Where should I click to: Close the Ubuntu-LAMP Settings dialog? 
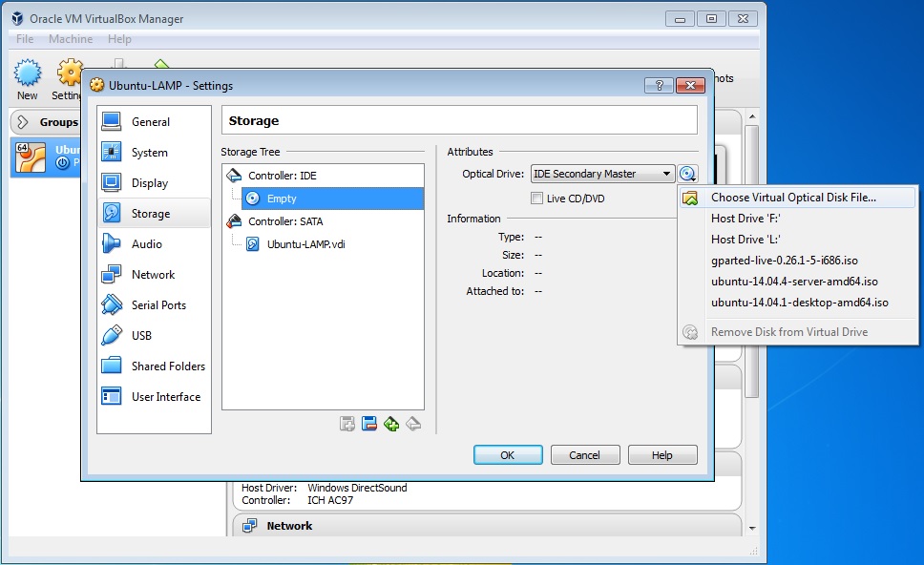pyautogui.click(x=691, y=86)
